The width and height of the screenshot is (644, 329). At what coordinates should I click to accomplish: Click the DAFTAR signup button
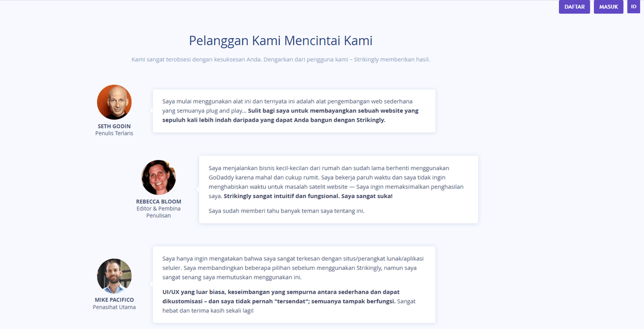click(x=574, y=6)
